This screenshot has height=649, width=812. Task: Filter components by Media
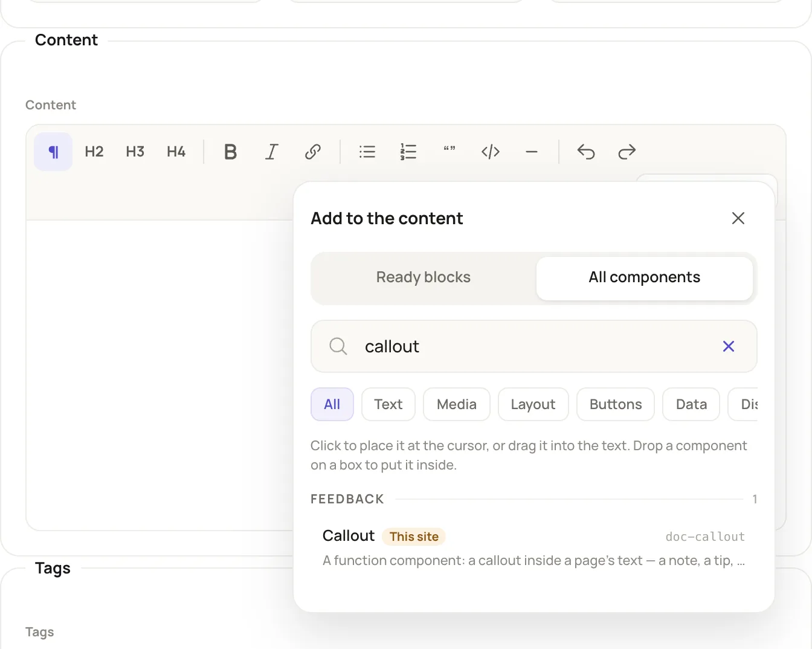click(x=457, y=404)
